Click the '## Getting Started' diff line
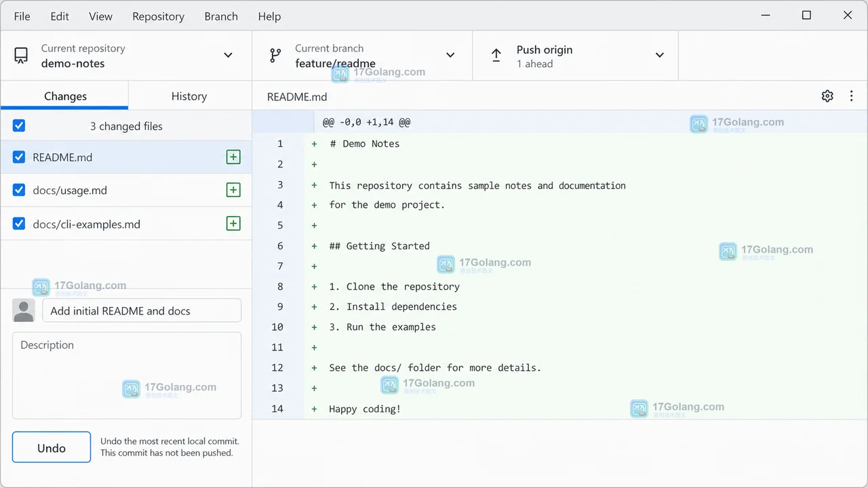The width and height of the screenshot is (868, 488). 379,246
